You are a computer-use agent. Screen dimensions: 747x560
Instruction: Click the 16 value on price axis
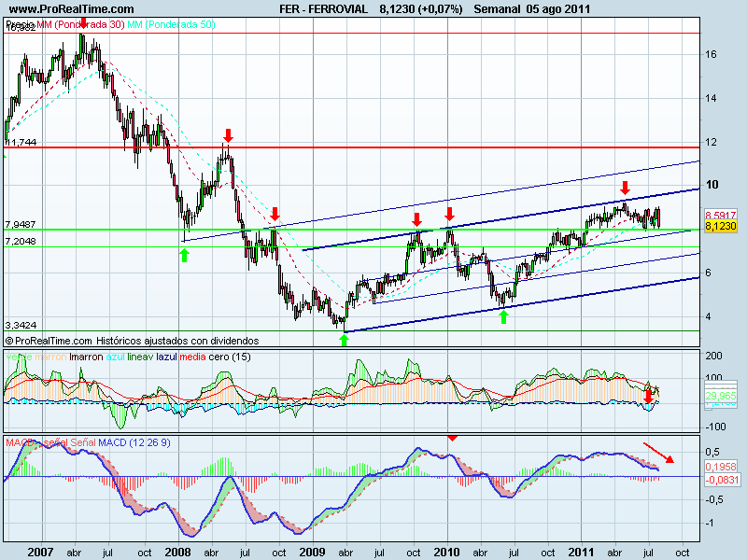[x=711, y=54]
